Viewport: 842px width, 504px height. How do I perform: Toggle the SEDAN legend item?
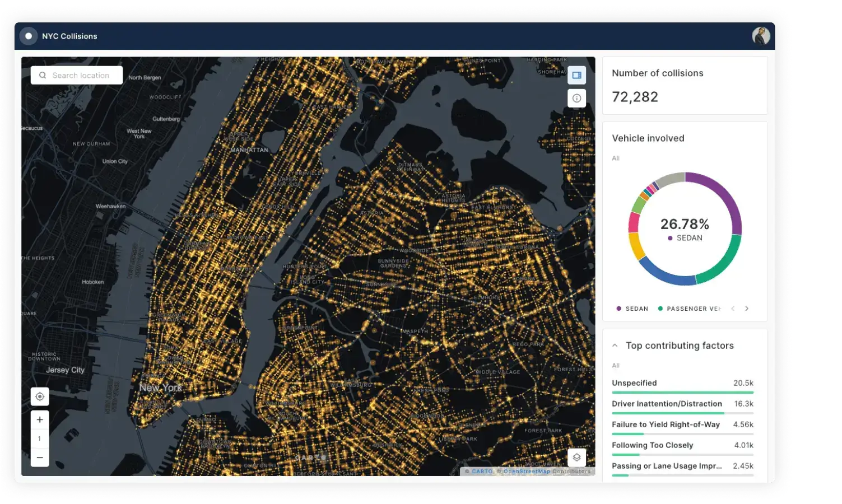[632, 308]
